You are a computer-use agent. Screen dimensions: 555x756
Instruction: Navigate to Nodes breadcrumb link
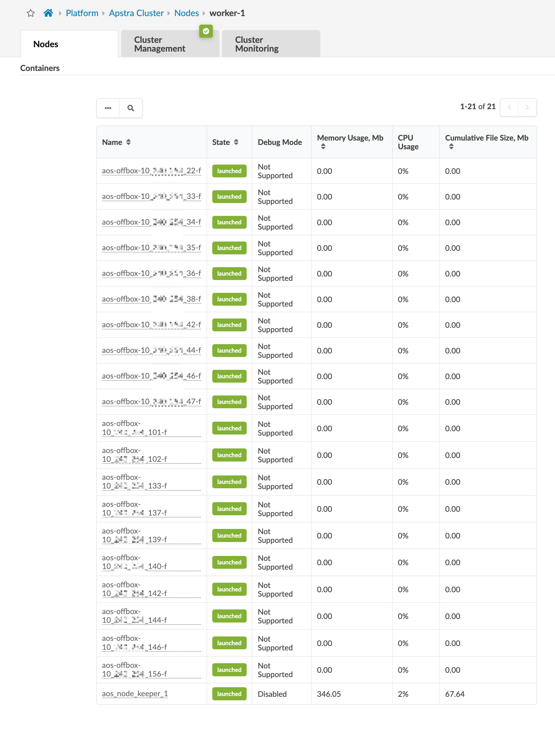click(186, 13)
